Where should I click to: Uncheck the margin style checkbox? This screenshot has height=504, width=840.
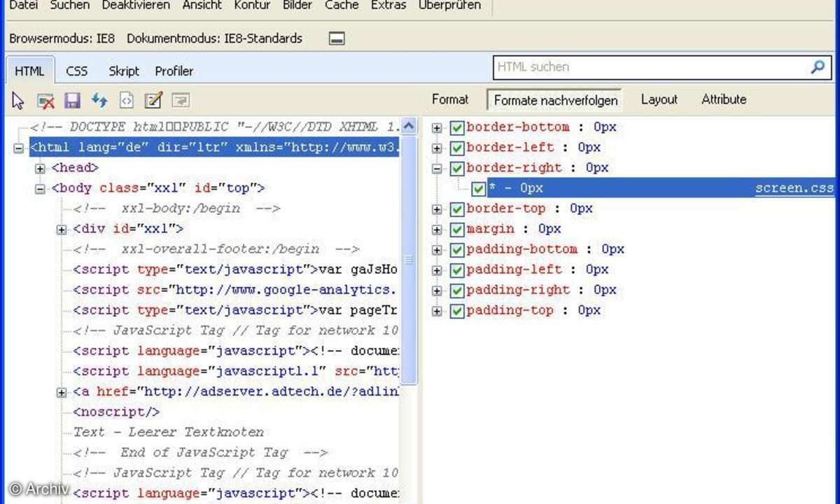[457, 230]
